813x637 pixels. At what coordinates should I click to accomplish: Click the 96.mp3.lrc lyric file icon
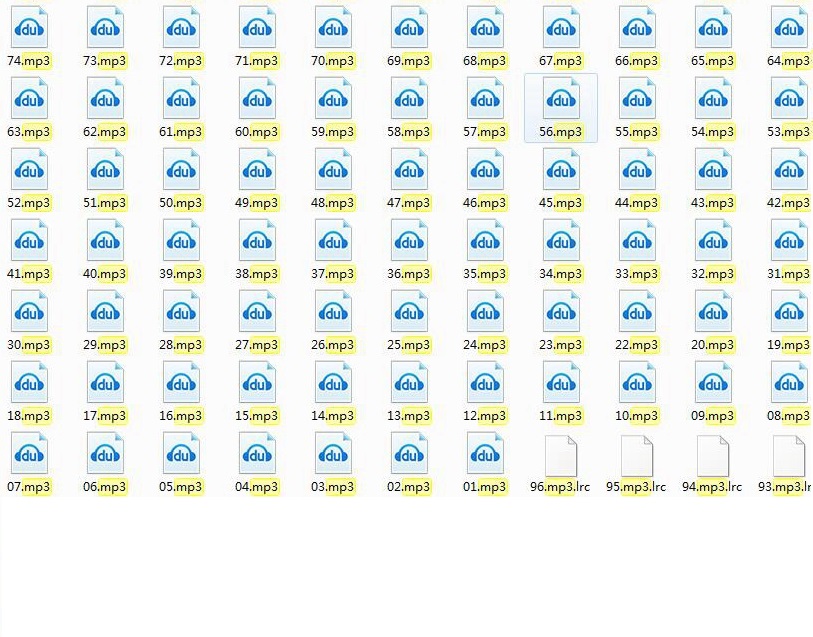click(x=561, y=454)
